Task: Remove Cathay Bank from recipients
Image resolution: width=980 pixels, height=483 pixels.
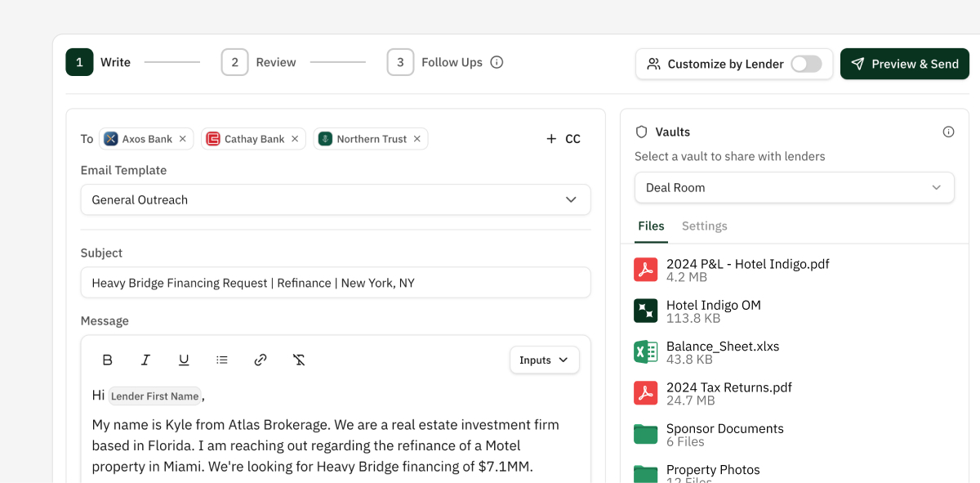Action: (x=295, y=139)
